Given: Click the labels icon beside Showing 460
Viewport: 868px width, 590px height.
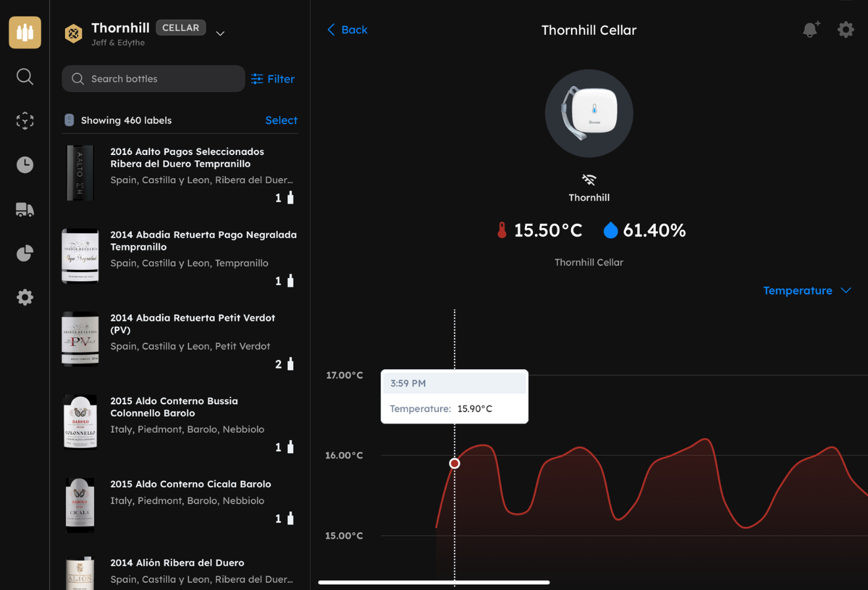Looking at the screenshot, I should (x=69, y=120).
